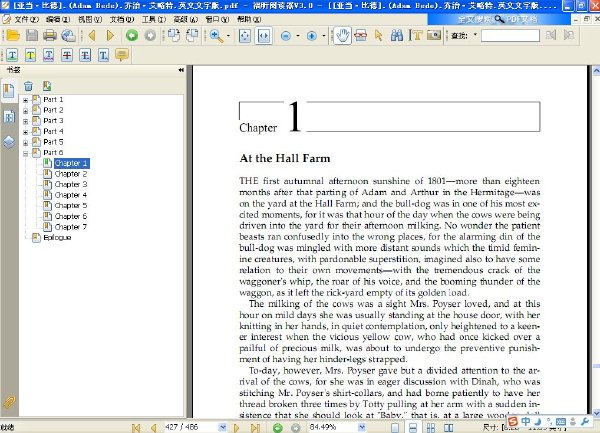Open the page thumbnails sidebar tab

[9, 116]
